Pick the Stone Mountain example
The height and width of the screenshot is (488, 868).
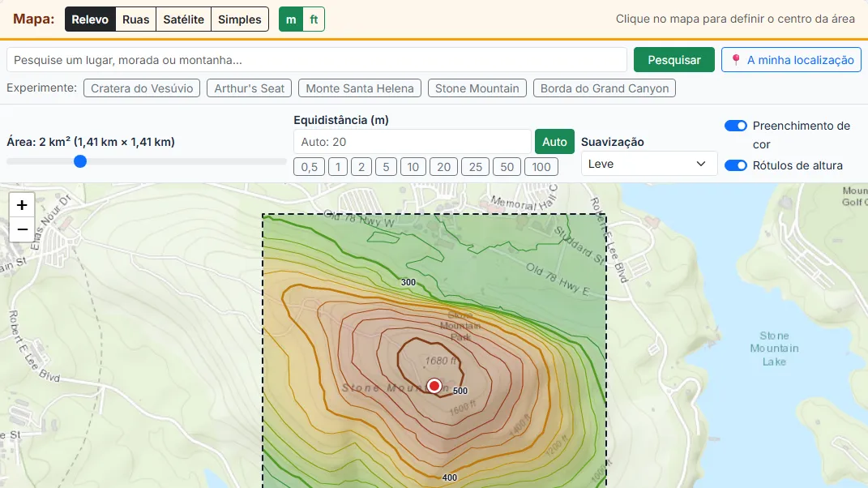coord(477,88)
